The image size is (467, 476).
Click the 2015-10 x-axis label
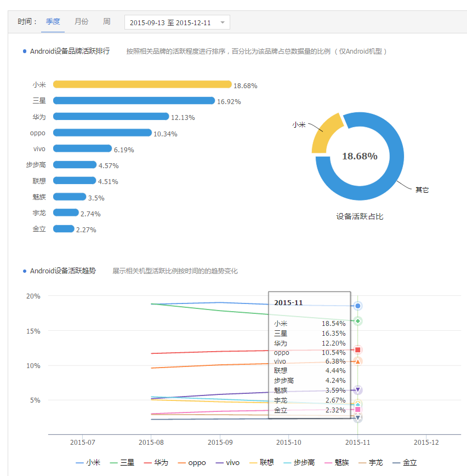(289, 443)
